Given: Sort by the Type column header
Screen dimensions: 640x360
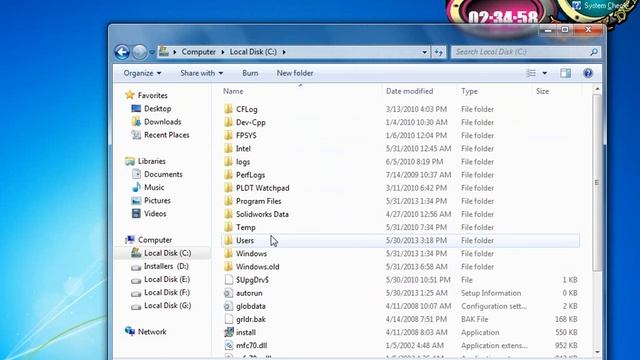Looking at the screenshot, I should (469, 91).
